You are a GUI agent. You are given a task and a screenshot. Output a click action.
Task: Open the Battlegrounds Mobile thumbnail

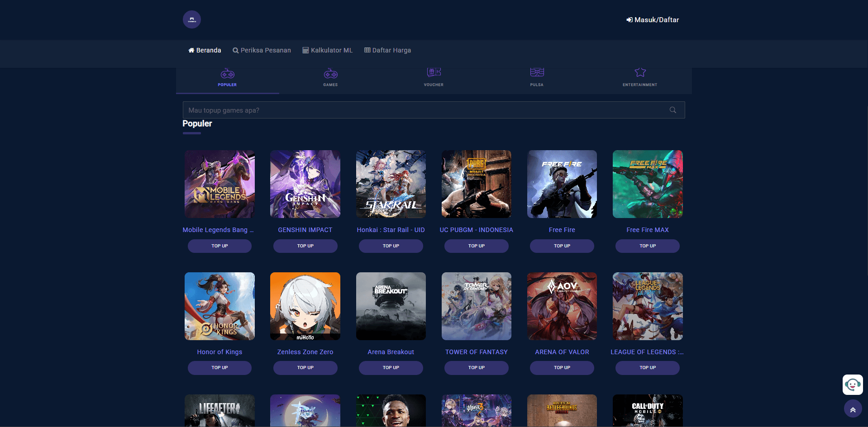[x=562, y=410]
